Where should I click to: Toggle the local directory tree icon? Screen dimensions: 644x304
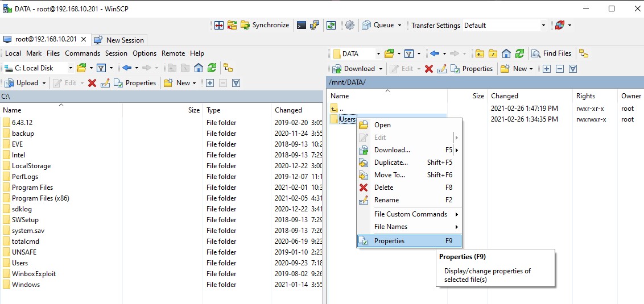click(228, 68)
